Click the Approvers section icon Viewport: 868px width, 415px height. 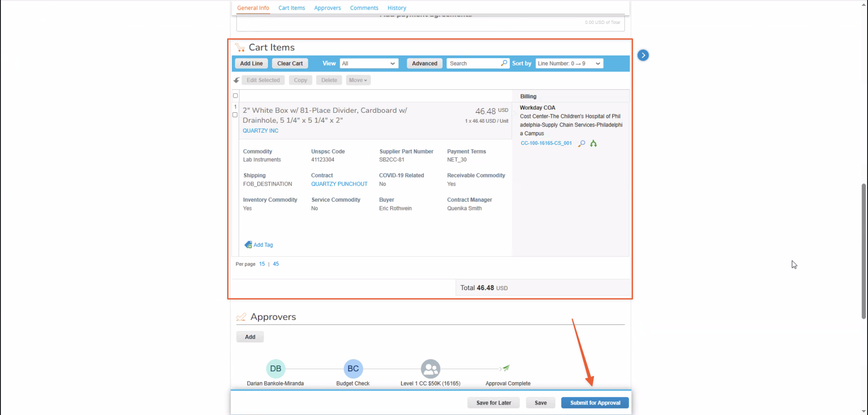pos(241,317)
